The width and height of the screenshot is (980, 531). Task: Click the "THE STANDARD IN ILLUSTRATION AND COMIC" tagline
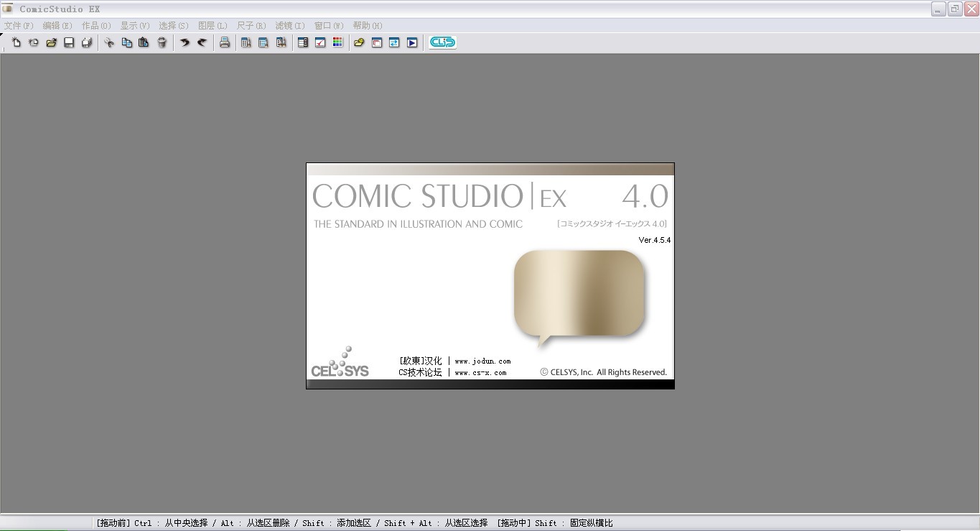pos(418,224)
